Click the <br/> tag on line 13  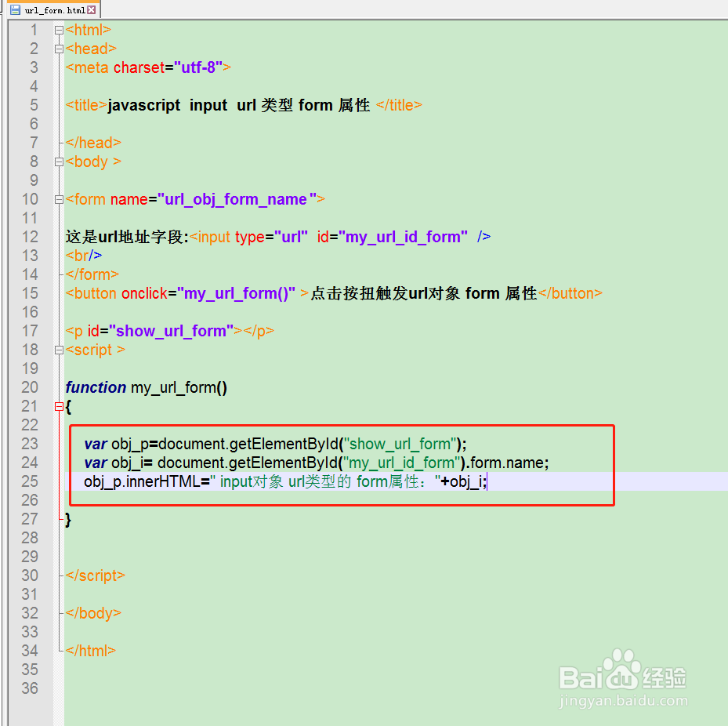[84, 256]
